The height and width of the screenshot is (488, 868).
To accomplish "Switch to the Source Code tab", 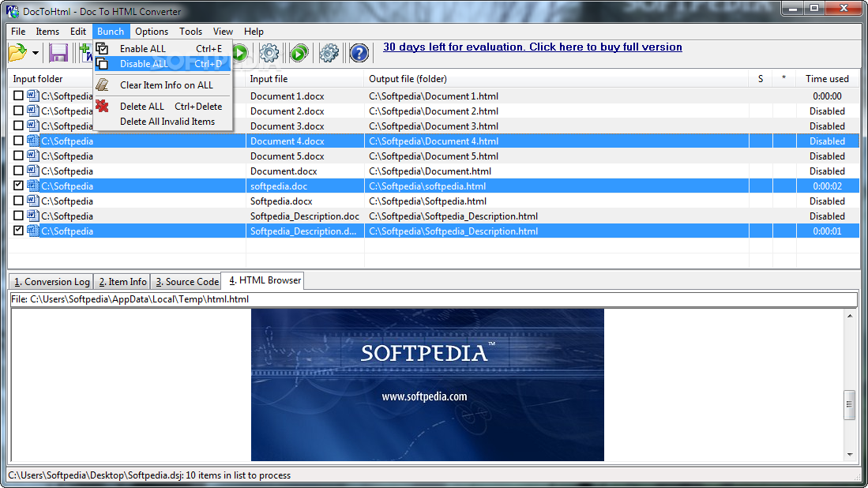I will pos(186,282).
